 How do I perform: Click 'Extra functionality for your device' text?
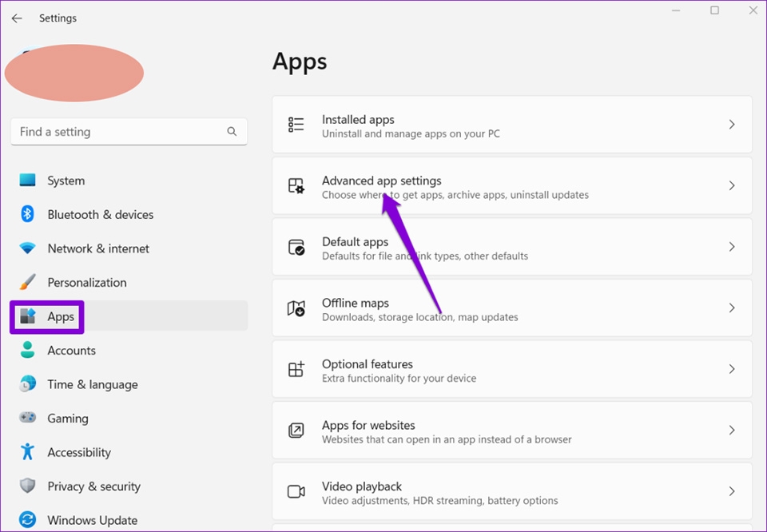pyautogui.click(x=399, y=378)
